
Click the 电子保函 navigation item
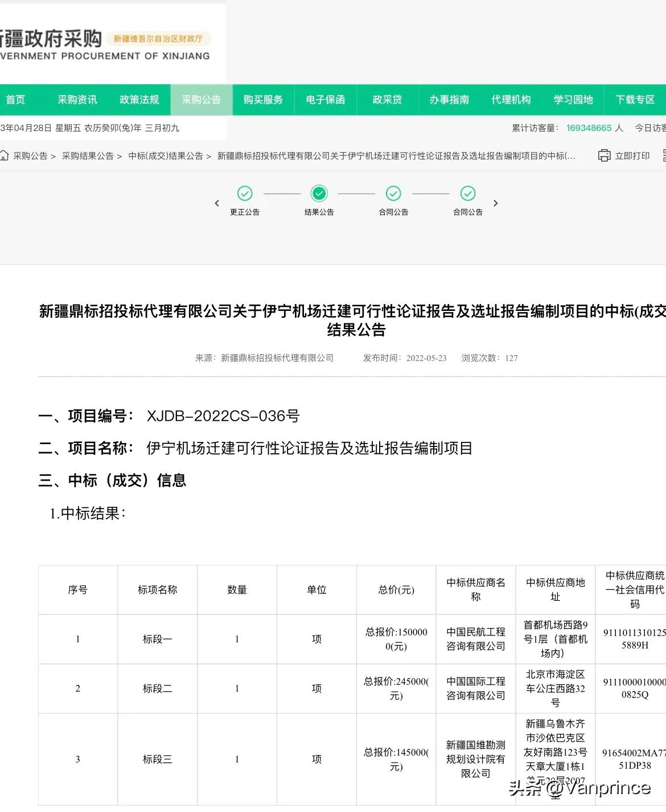click(324, 100)
